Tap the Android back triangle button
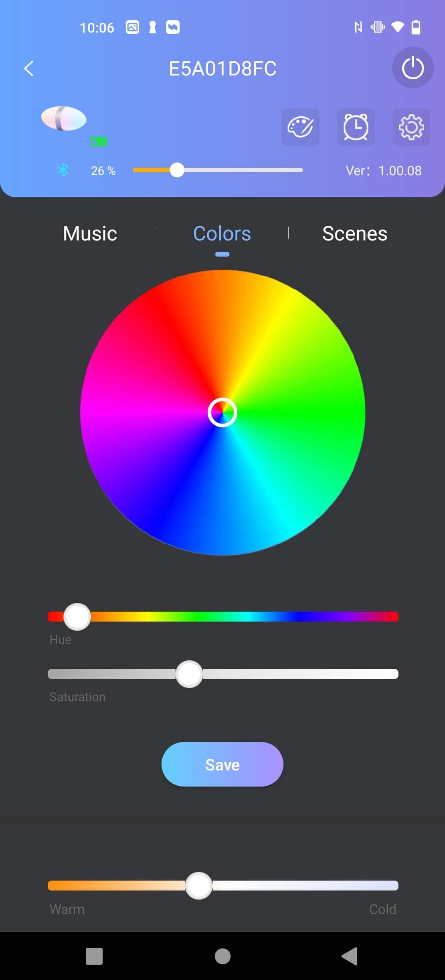This screenshot has width=445, height=980. pyautogui.click(x=350, y=956)
